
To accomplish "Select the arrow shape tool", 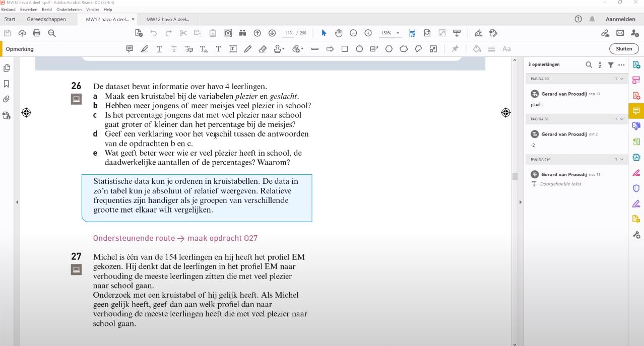I will click(330, 49).
